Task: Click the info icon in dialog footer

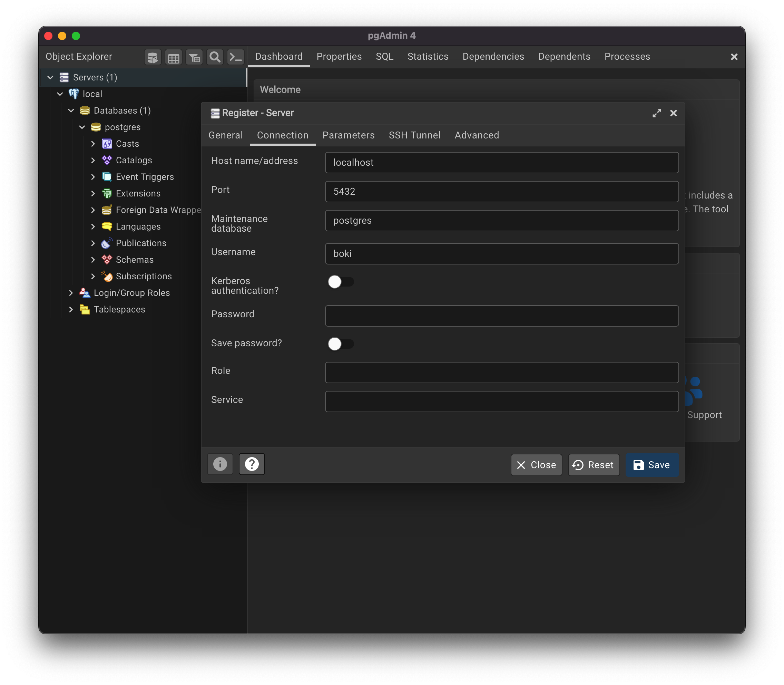Action: point(220,464)
